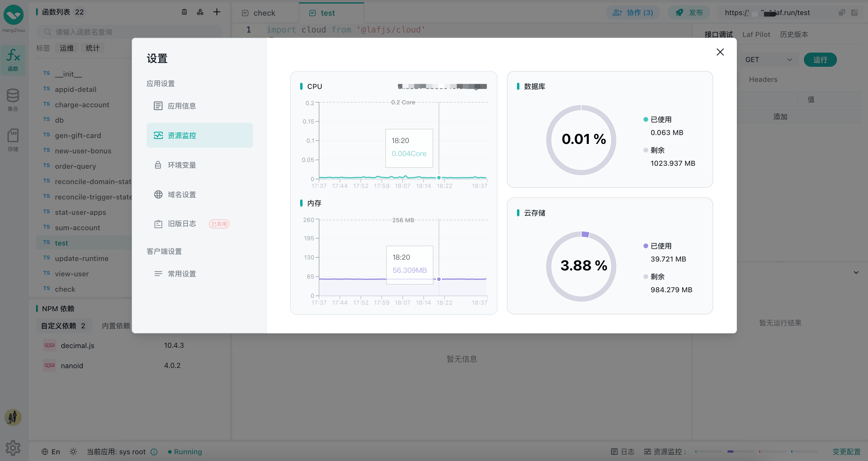Screen dimensions: 868x461
Task: Click the settings gear in the sidebar
Action: pos(13,448)
